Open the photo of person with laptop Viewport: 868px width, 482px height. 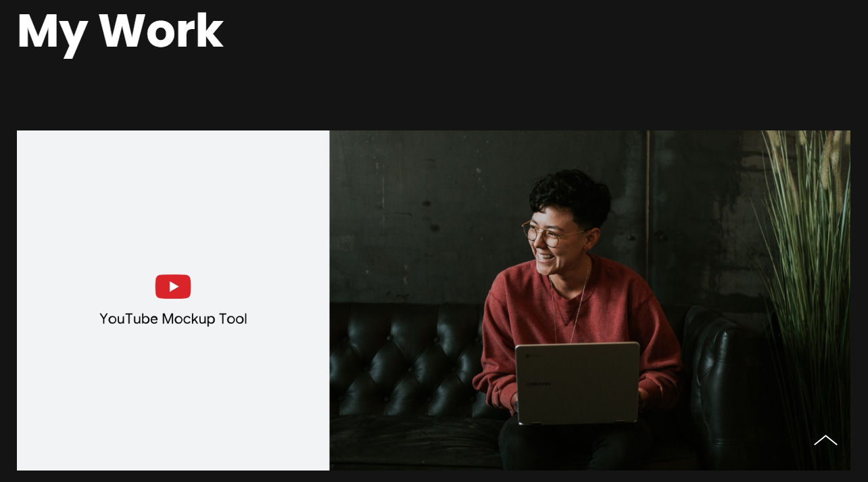(589, 300)
